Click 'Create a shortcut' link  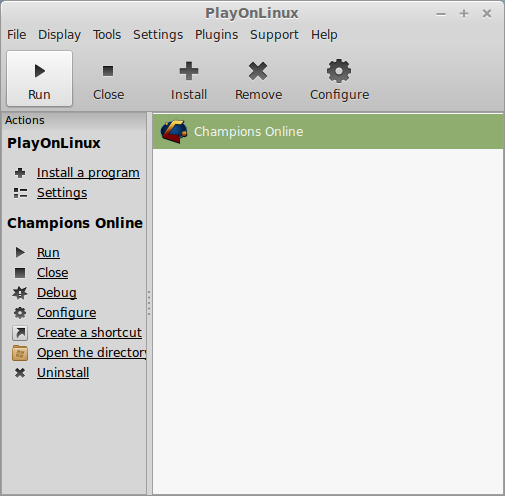point(89,333)
